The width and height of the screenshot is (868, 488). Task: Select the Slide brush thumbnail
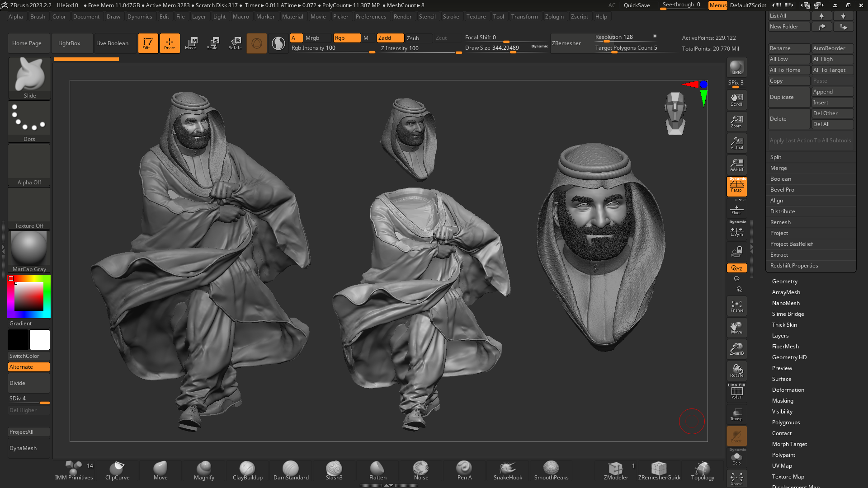pyautogui.click(x=29, y=78)
